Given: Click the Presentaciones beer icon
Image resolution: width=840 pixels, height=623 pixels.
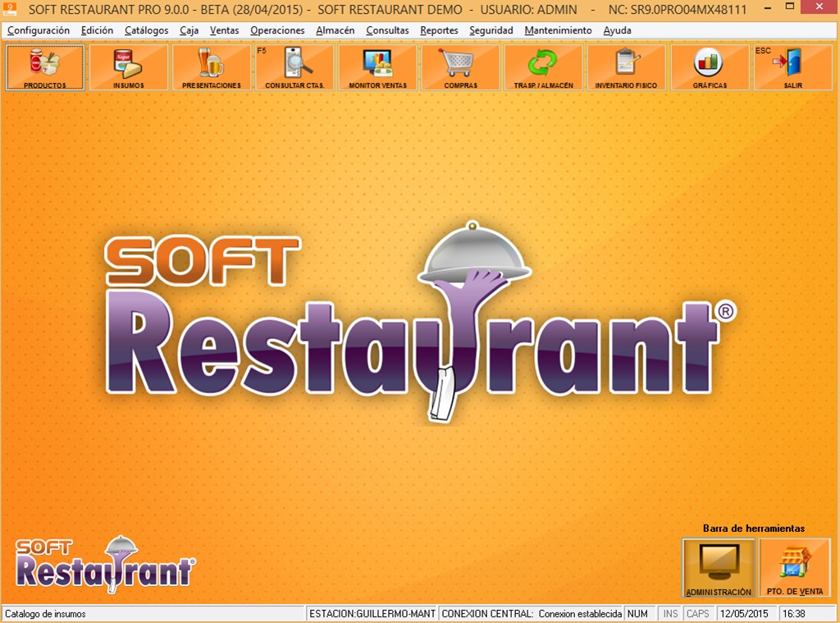Looking at the screenshot, I should (x=212, y=67).
